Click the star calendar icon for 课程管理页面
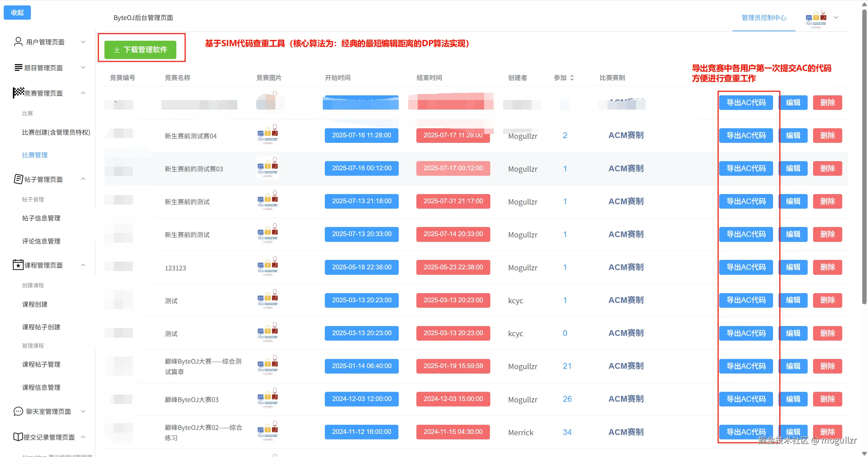 tap(18, 265)
